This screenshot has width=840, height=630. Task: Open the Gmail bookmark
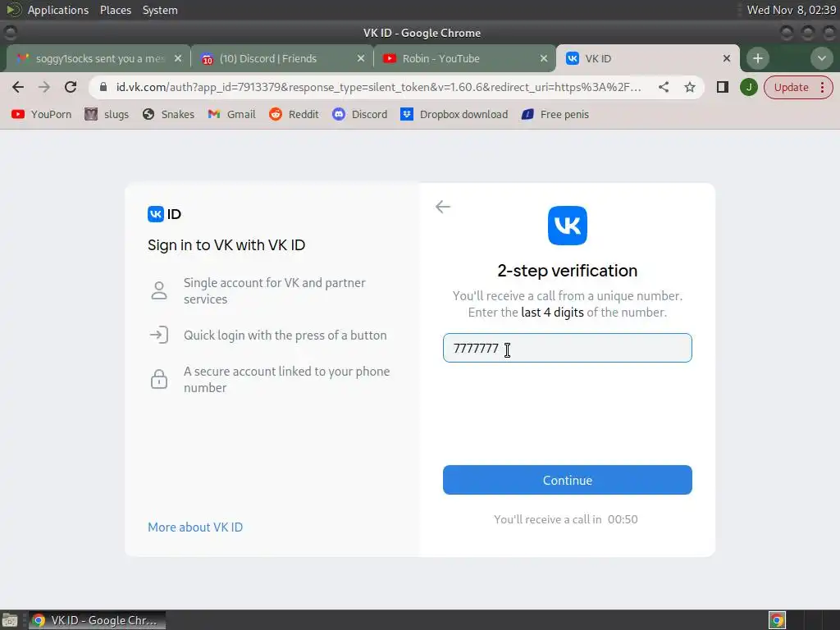click(231, 114)
